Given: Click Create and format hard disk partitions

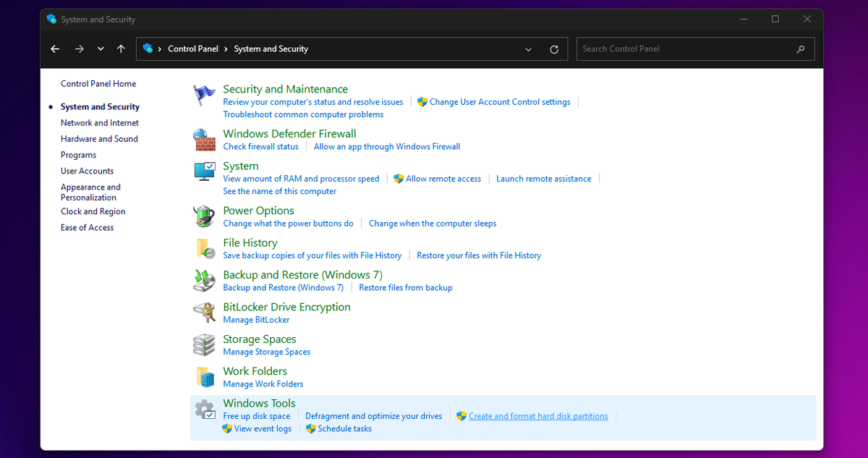Looking at the screenshot, I should point(538,416).
